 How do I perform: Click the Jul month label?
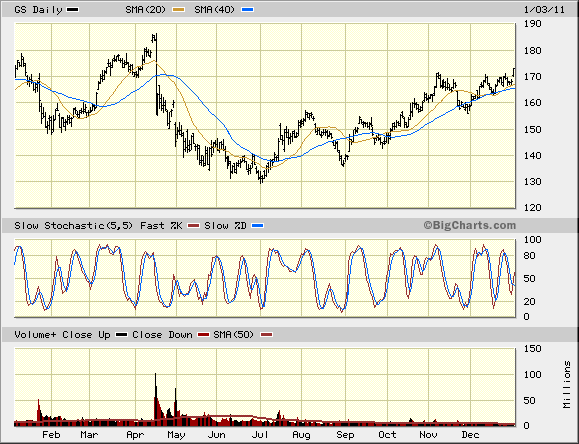(260, 435)
